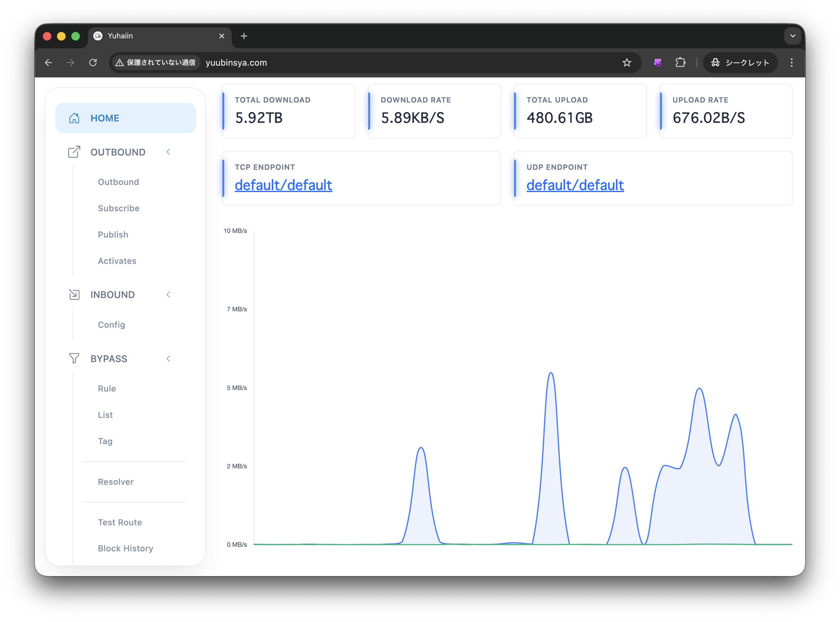
Task: Click the OUTBOUND section label
Action: click(118, 152)
